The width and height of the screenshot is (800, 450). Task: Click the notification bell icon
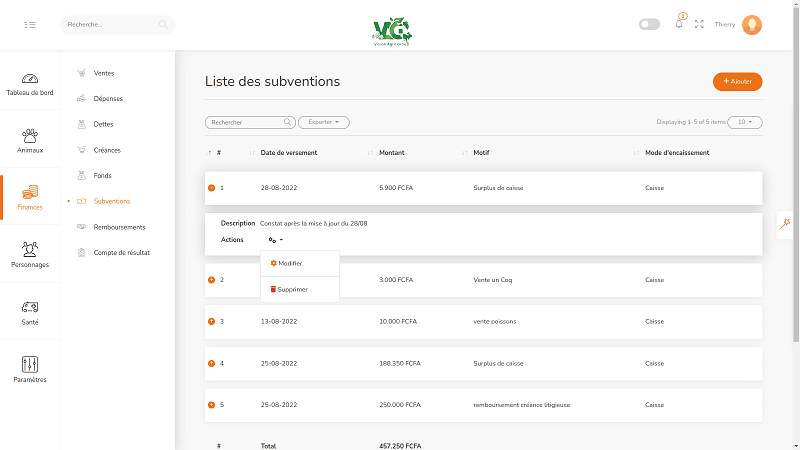(679, 24)
